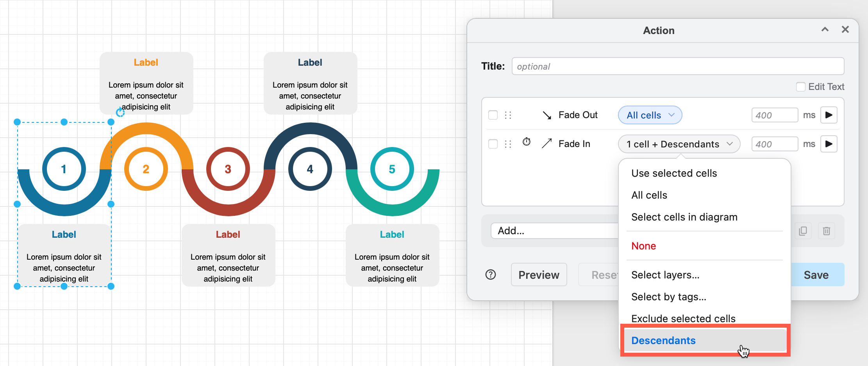Play the Fade In animation step
The width and height of the screenshot is (868, 366).
[829, 144]
